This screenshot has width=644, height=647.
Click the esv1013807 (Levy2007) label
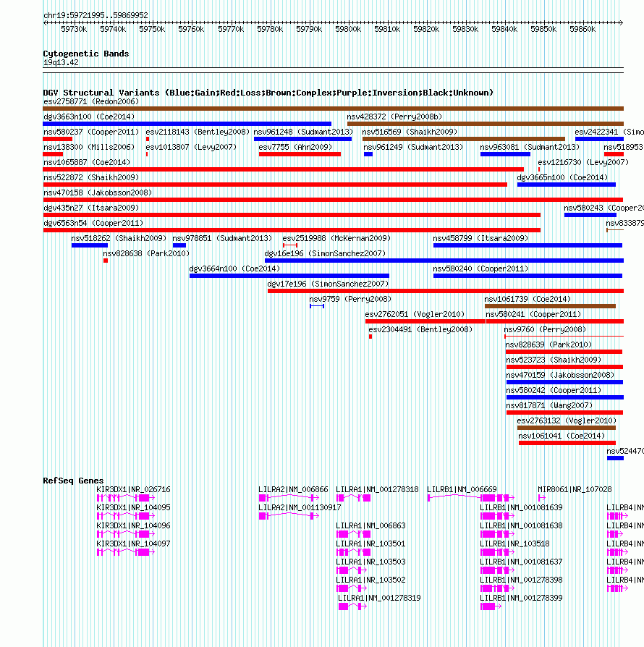coord(191,148)
